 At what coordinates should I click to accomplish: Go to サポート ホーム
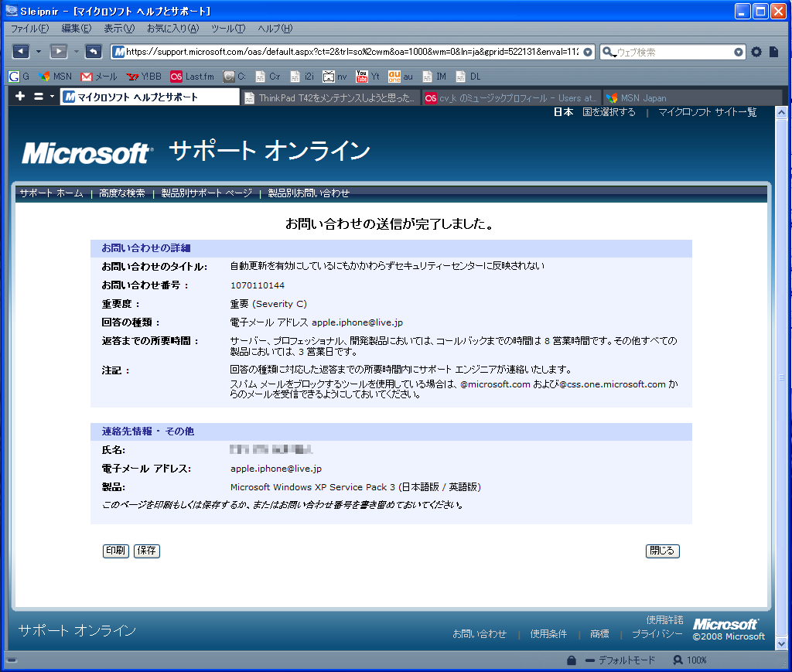click(51, 193)
